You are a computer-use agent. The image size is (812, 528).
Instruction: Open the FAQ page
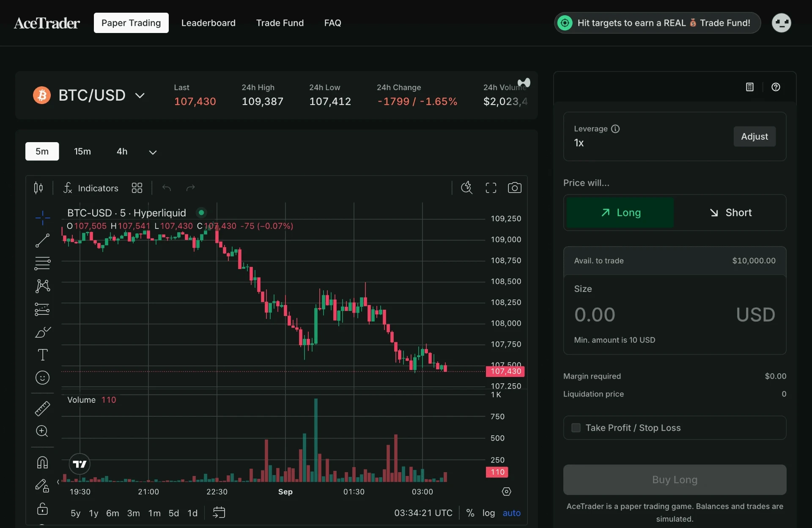point(333,23)
